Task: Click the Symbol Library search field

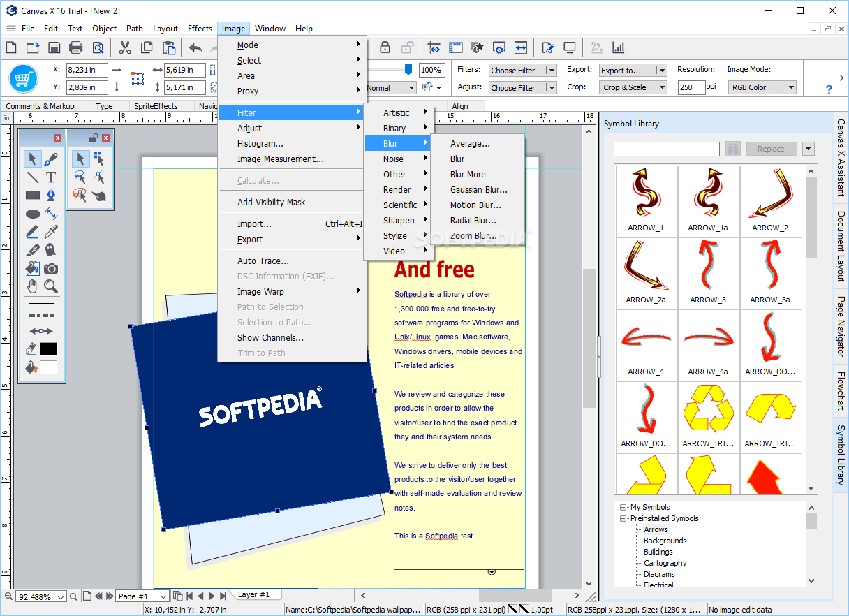Action: (667, 149)
